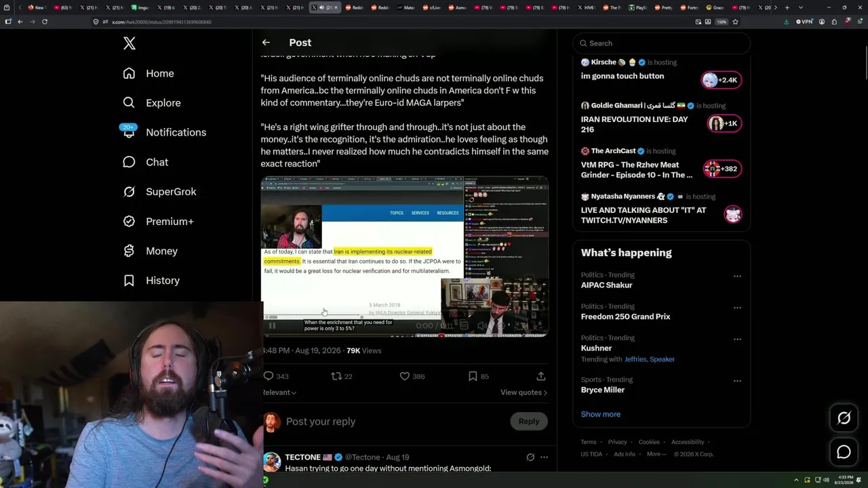
Task: Open the Windows notification bell
Action: pos(859,480)
